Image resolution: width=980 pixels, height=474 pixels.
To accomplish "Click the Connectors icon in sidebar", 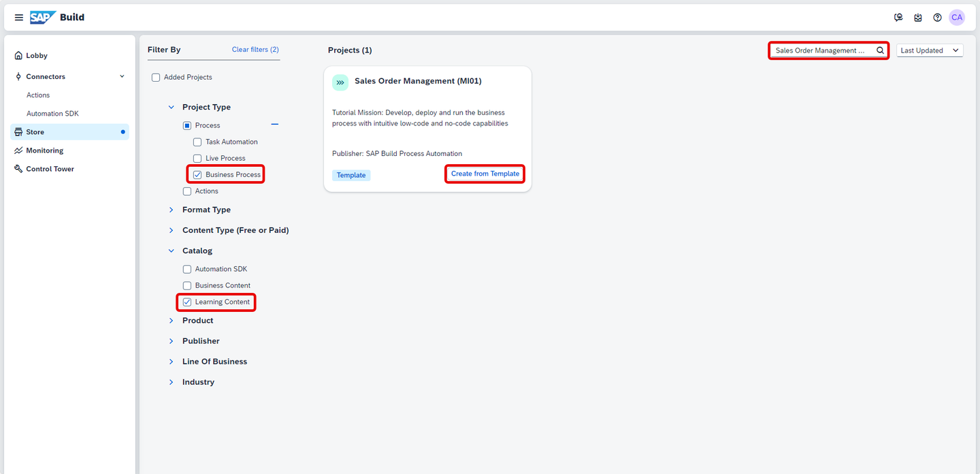I will (19, 77).
